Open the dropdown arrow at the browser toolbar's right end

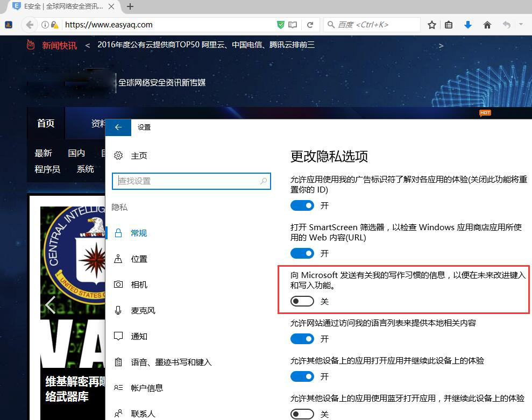click(x=521, y=24)
